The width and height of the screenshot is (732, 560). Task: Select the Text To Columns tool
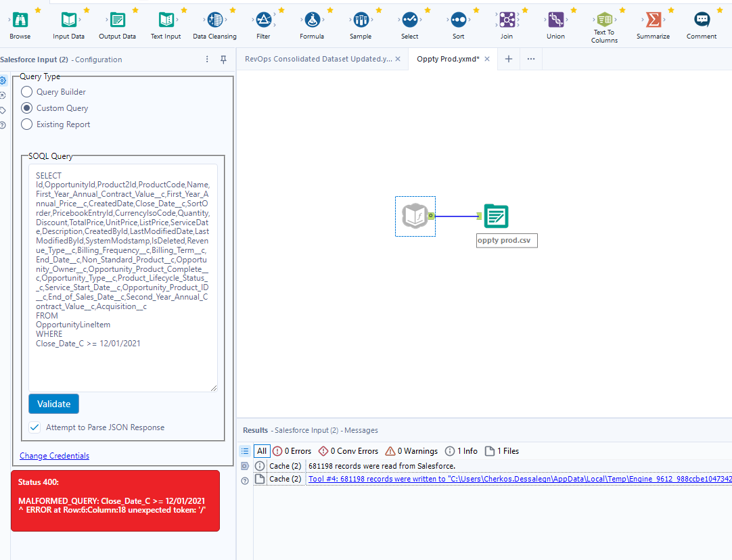[x=604, y=20]
